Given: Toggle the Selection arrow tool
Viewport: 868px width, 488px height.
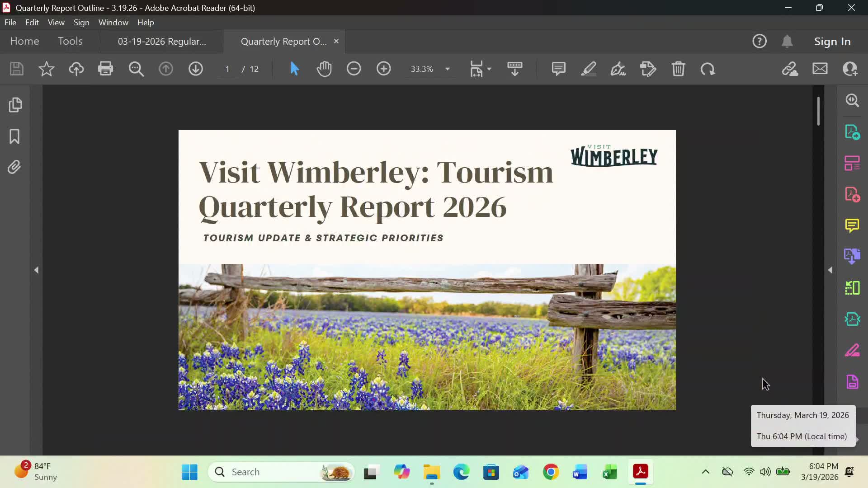Looking at the screenshot, I should click(x=294, y=69).
